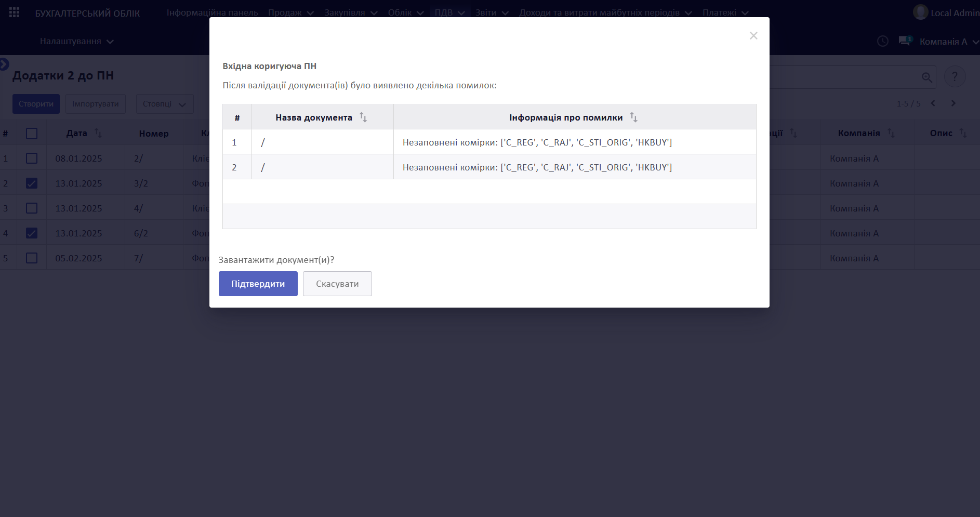The width and height of the screenshot is (980, 517).
Task: Sort by error information column icon
Action: click(x=633, y=117)
